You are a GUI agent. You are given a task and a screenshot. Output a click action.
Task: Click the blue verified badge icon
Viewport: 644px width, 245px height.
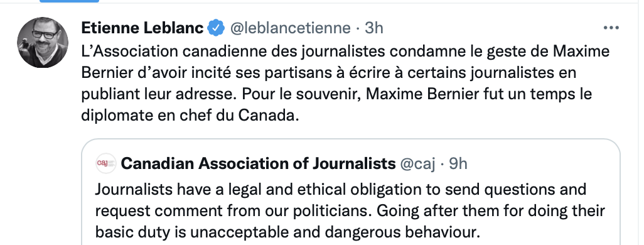point(216,28)
